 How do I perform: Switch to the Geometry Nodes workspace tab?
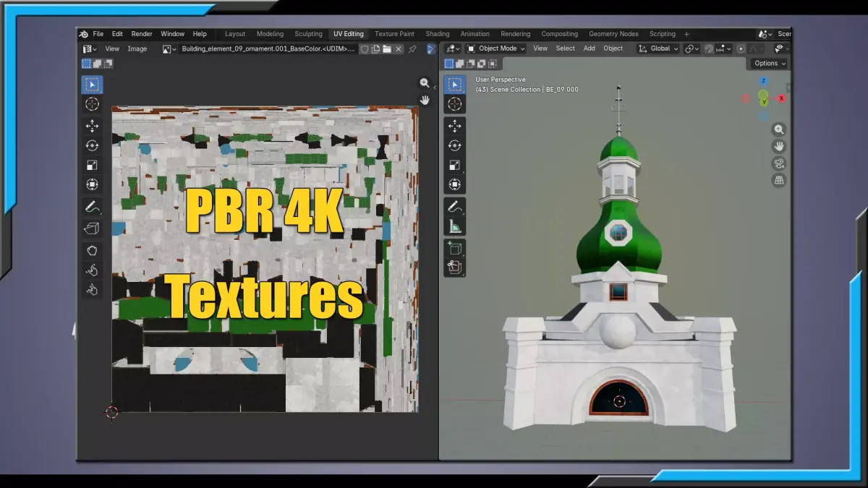point(613,34)
